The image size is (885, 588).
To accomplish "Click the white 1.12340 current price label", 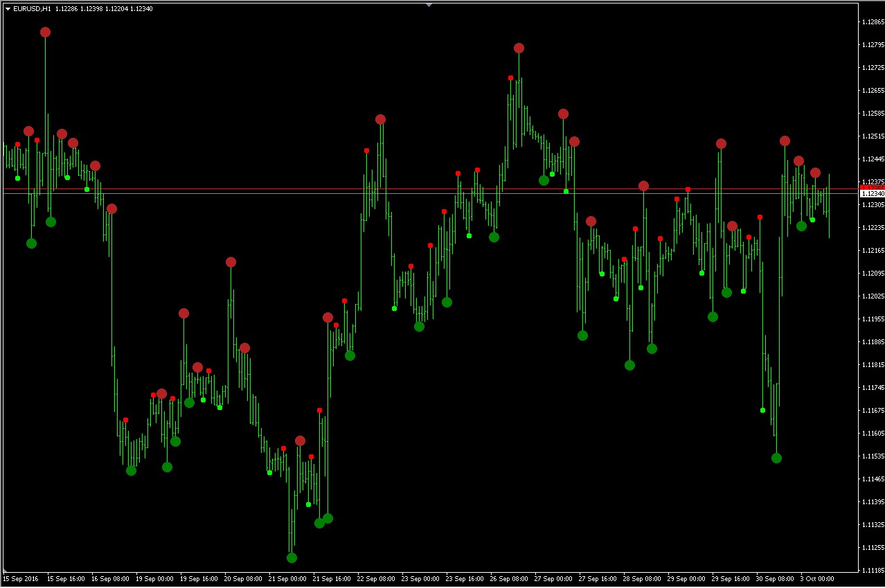I will pyautogui.click(x=870, y=194).
